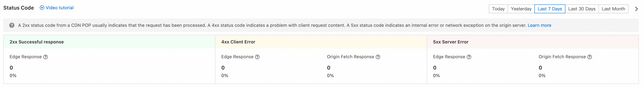Screen dimensions: 644x88
Task: Click help icon for 5xx Edge Response
Action: (x=469, y=57)
